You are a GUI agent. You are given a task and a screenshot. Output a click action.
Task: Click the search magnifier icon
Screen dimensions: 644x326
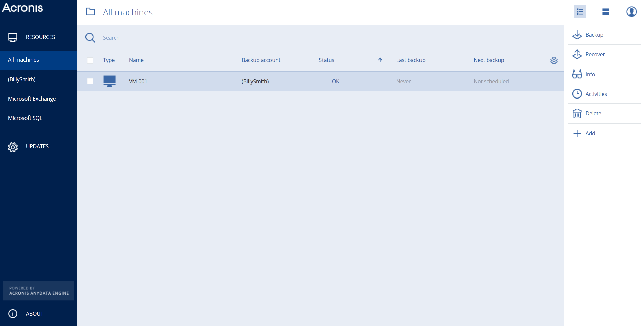tap(90, 38)
